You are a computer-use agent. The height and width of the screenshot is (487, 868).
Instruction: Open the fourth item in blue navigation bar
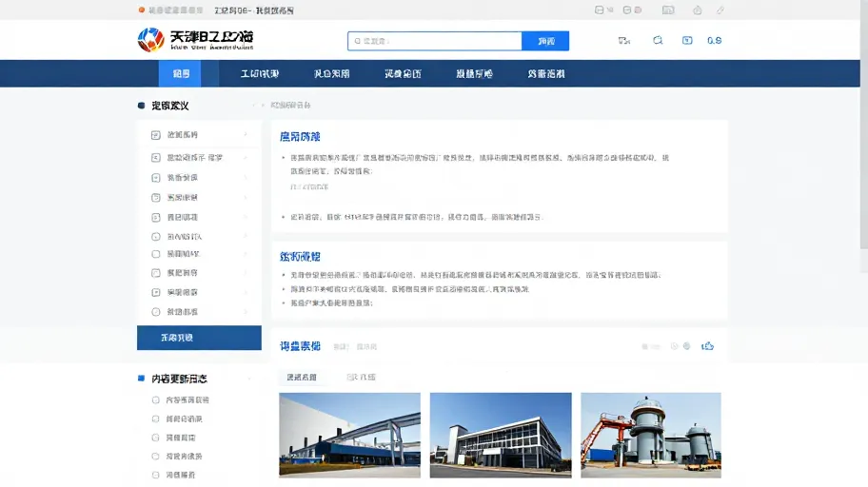pos(403,73)
